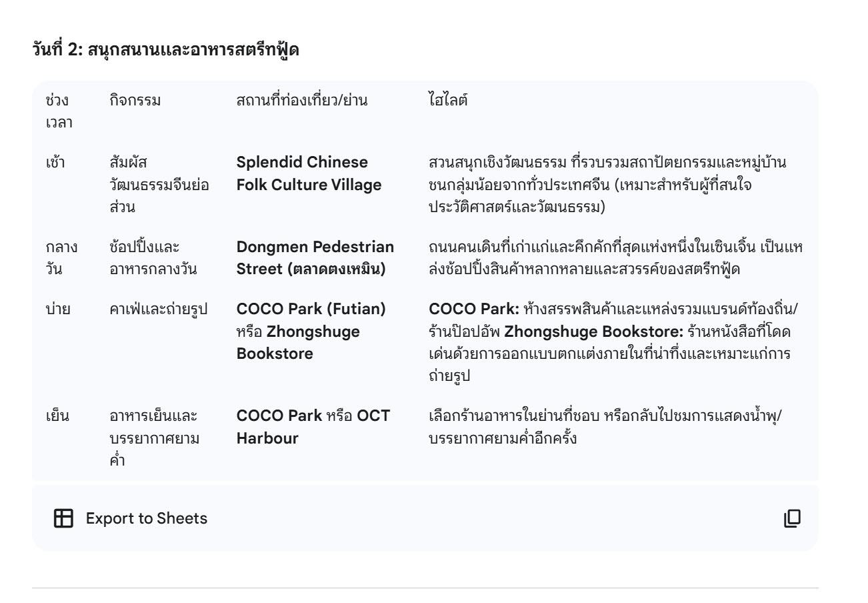Select the เช้า time slot cell
The height and width of the screenshot is (603, 868).
[x=56, y=163]
